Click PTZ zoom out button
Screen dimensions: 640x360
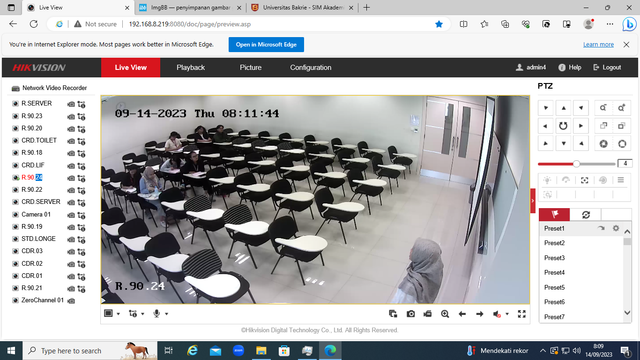(x=603, y=108)
